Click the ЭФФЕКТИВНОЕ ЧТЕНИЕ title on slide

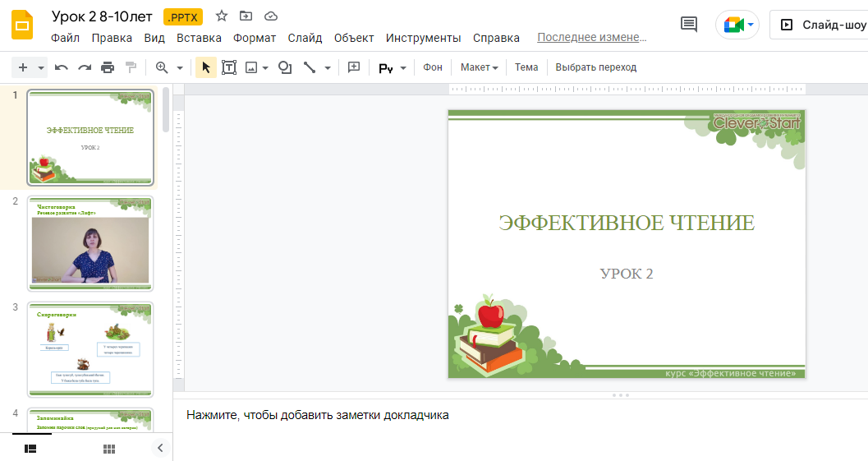(627, 223)
